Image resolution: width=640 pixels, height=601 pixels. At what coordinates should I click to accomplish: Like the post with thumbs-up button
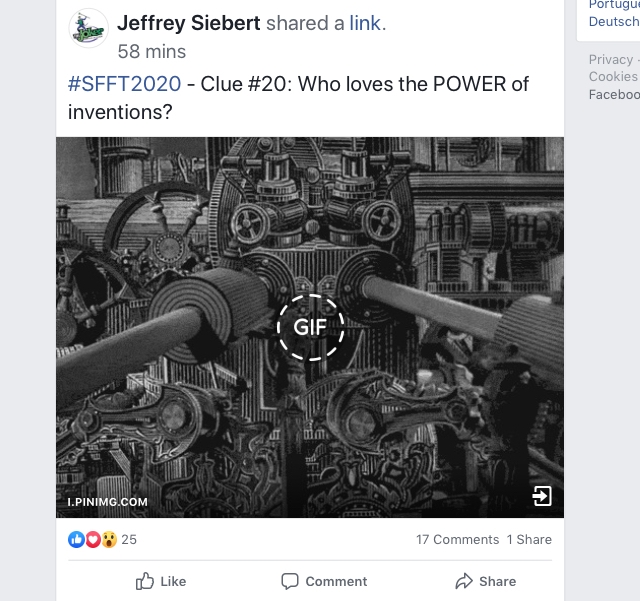[161, 581]
